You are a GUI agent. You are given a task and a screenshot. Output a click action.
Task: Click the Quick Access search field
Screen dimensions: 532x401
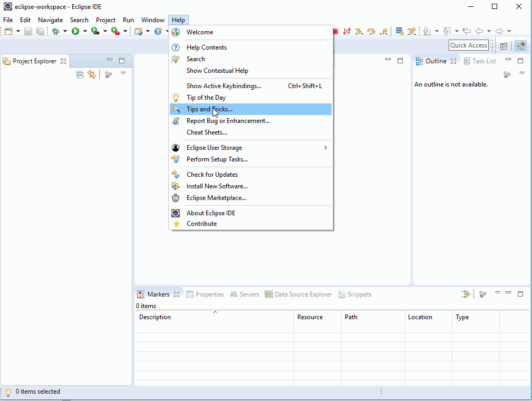[x=469, y=45]
